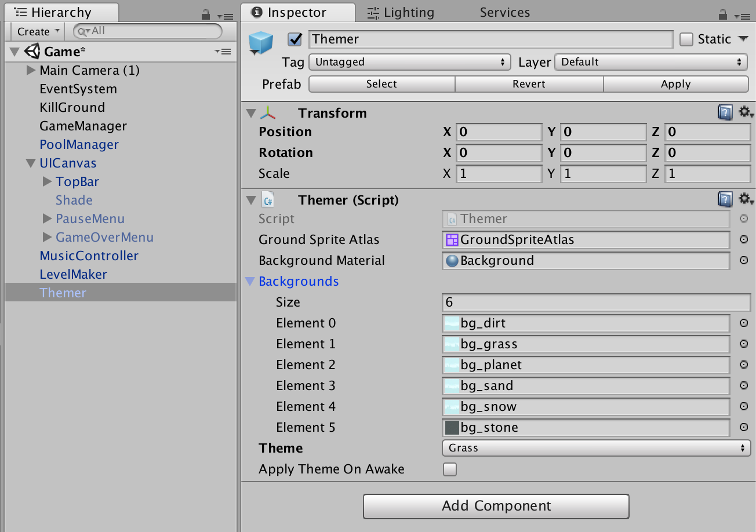Select the Hierarchy tab
756x532 pixels.
point(61,13)
